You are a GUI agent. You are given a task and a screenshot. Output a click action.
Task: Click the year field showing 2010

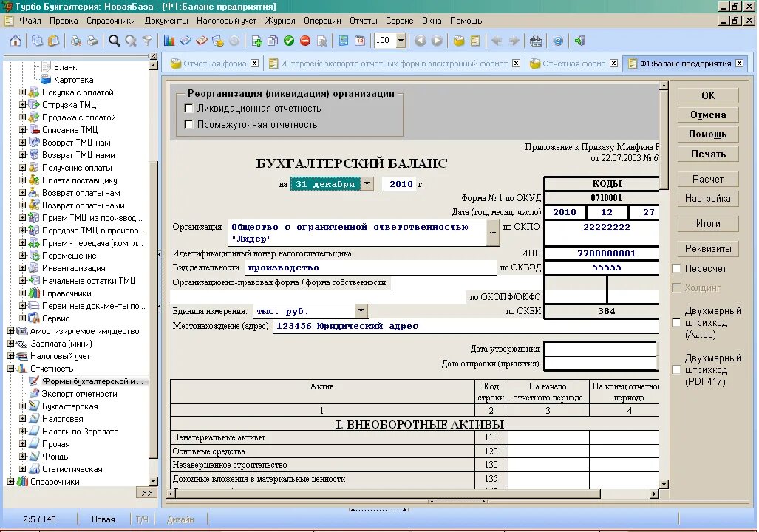click(x=401, y=184)
